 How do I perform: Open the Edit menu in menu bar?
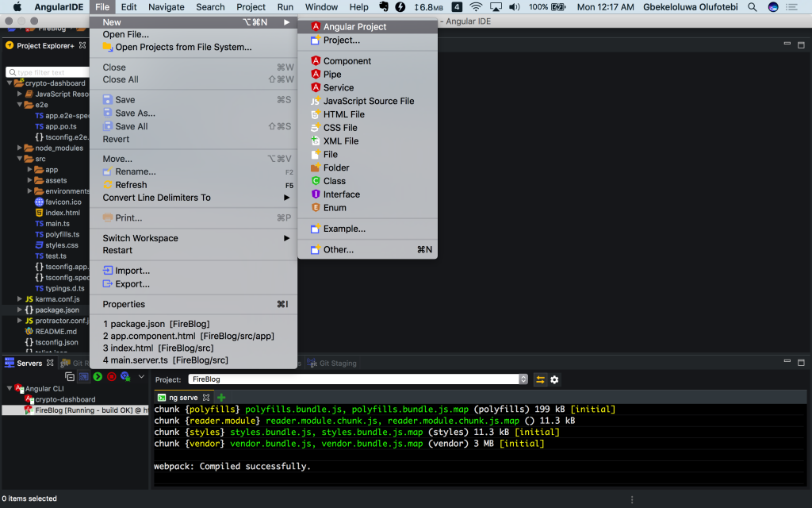click(128, 6)
